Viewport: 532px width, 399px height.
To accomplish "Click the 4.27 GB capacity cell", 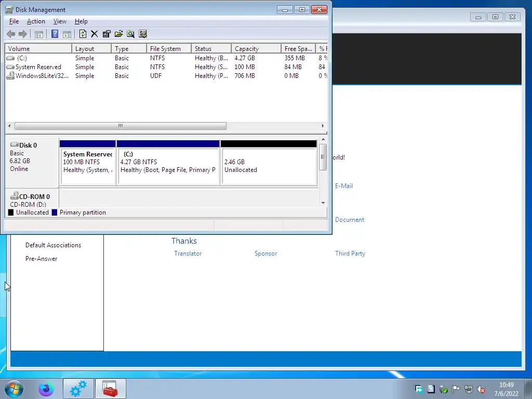I will 245,58.
